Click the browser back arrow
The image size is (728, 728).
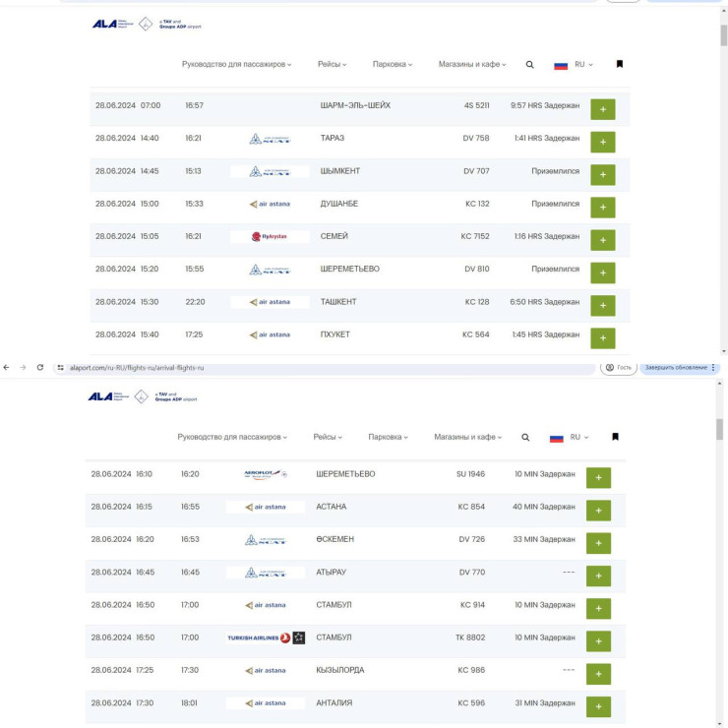point(7,367)
